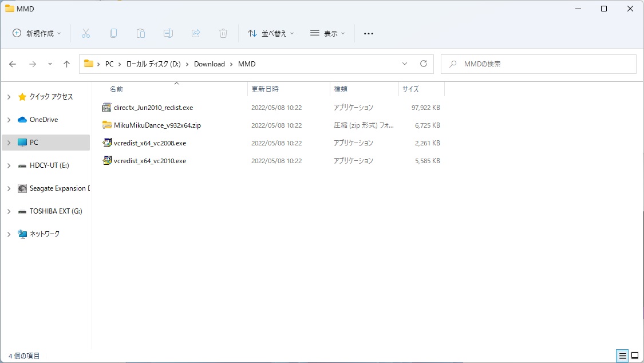Go forward with the right arrow
The height and width of the screenshot is (363, 644).
pyautogui.click(x=33, y=64)
